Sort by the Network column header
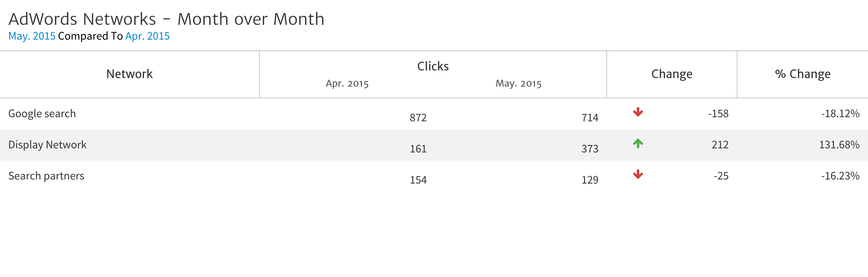 (129, 74)
